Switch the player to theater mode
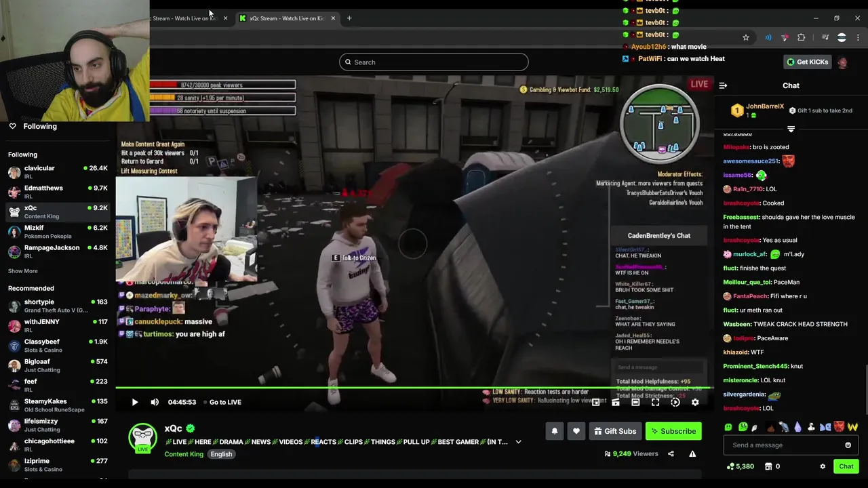This screenshot has height=488, width=868. [x=635, y=402]
